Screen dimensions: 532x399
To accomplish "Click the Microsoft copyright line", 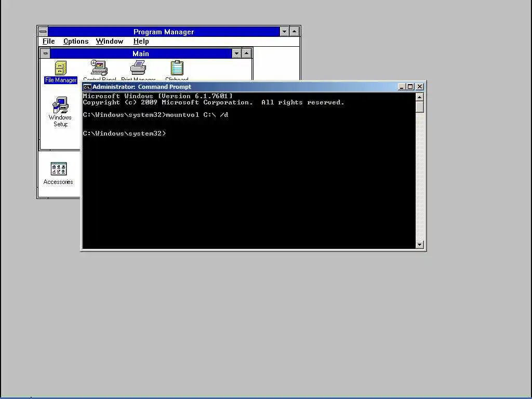I will tap(214, 102).
